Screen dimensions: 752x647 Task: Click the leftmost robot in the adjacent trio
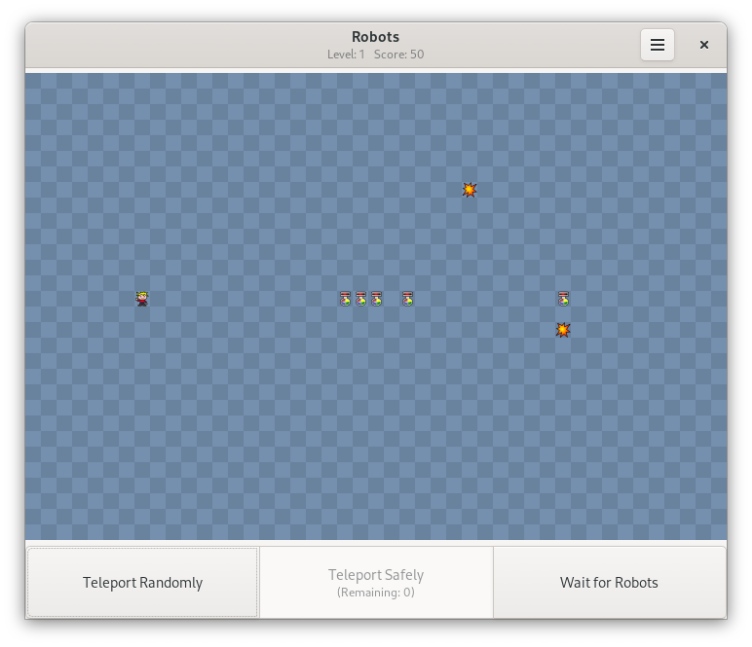tap(345, 298)
